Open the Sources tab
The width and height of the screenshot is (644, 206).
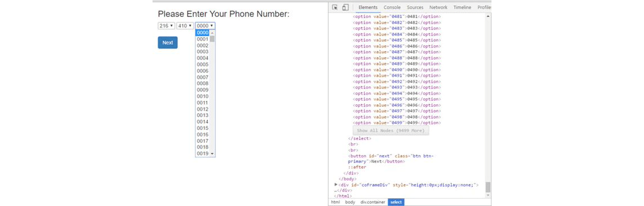tap(415, 7)
